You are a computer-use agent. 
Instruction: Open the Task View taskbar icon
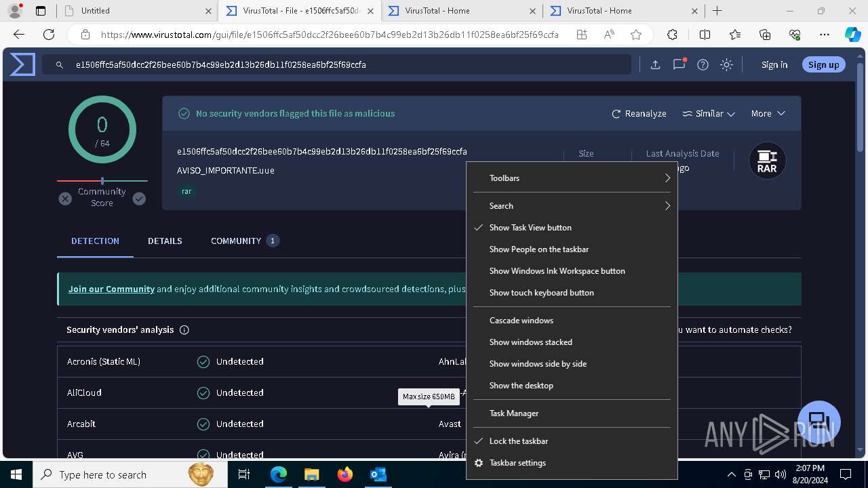244,474
